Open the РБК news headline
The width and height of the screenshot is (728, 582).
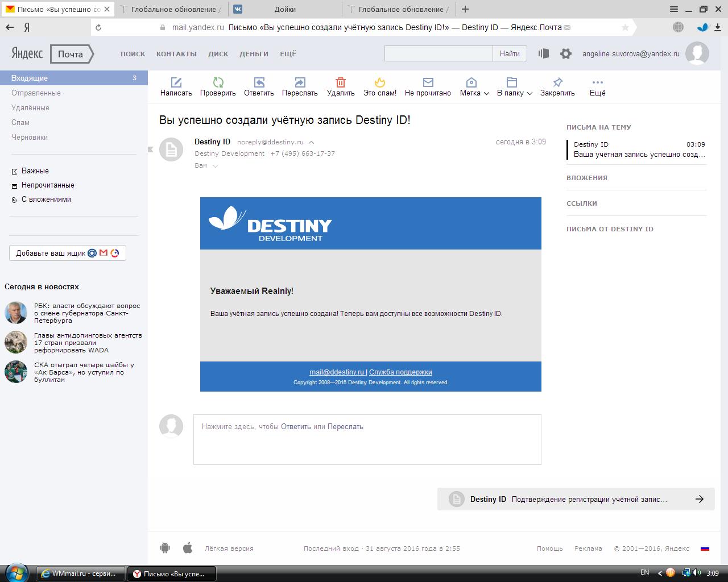coord(87,313)
